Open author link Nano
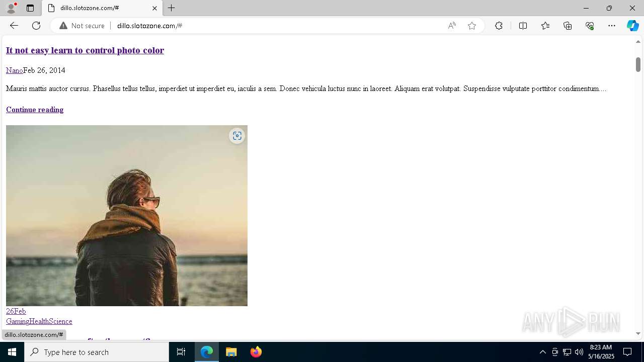 [14, 70]
